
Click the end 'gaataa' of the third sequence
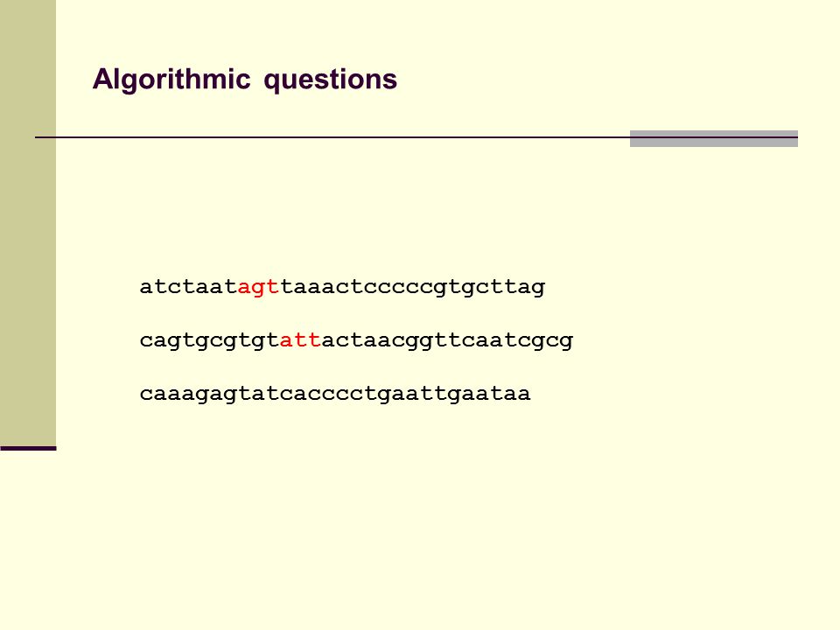coord(488,394)
